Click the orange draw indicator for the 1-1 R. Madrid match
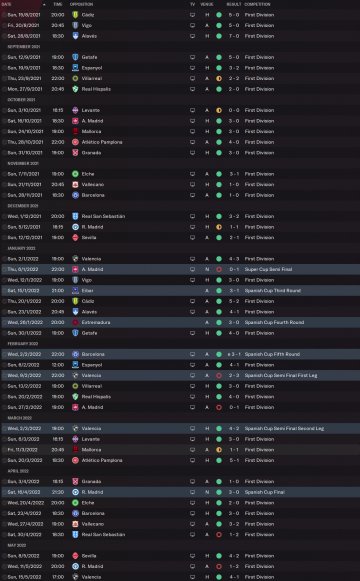 219,227
